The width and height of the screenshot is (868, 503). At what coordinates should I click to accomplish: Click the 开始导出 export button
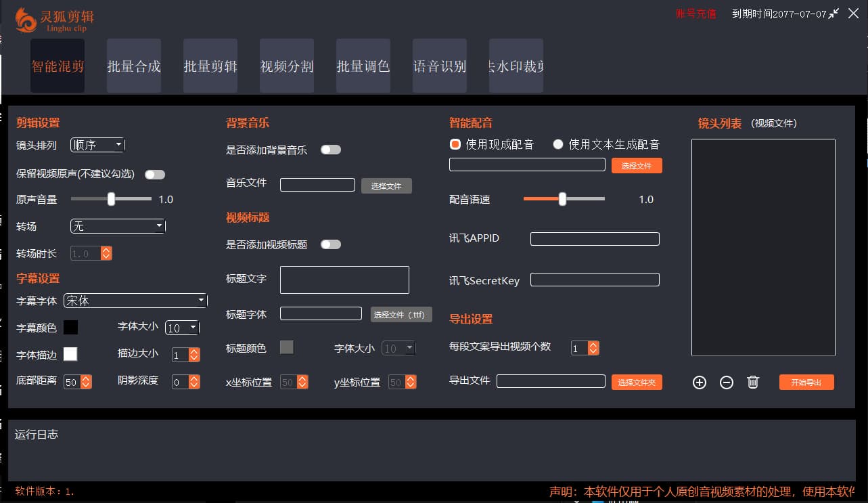point(806,382)
